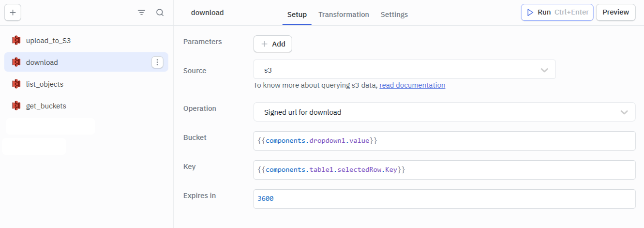Open the query filter icon
644x228 pixels.
[x=141, y=13]
